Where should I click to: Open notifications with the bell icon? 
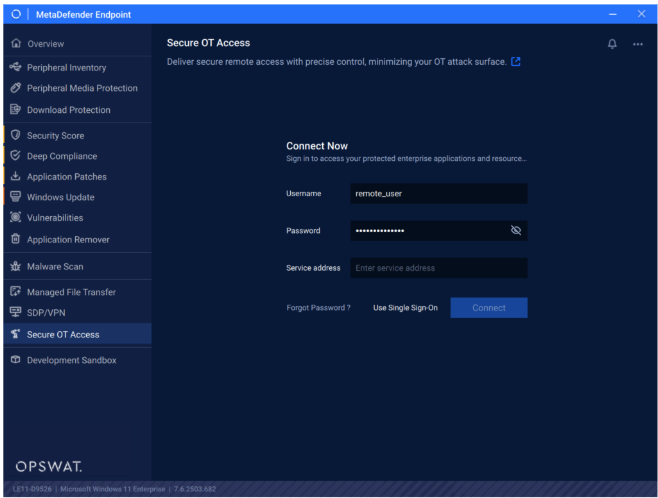tap(612, 44)
